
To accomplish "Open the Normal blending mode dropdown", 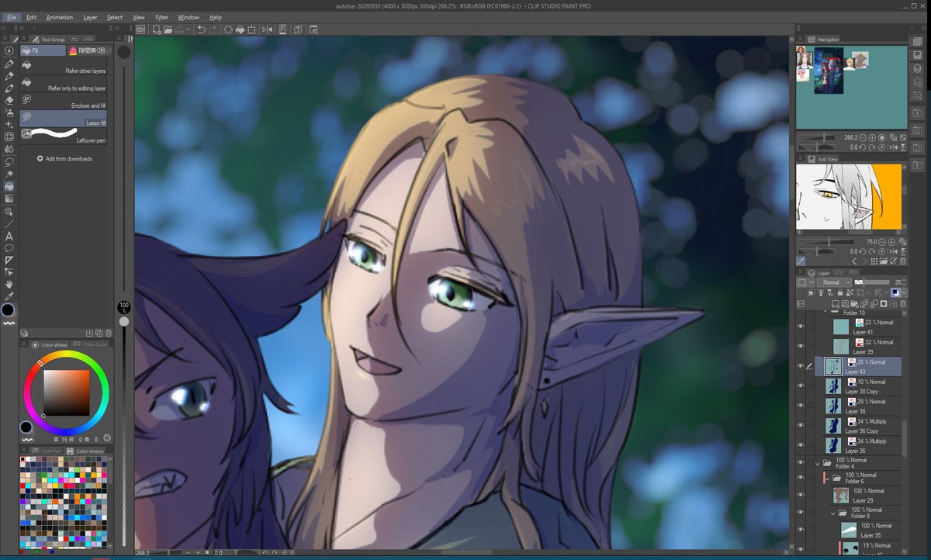I will (x=834, y=282).
